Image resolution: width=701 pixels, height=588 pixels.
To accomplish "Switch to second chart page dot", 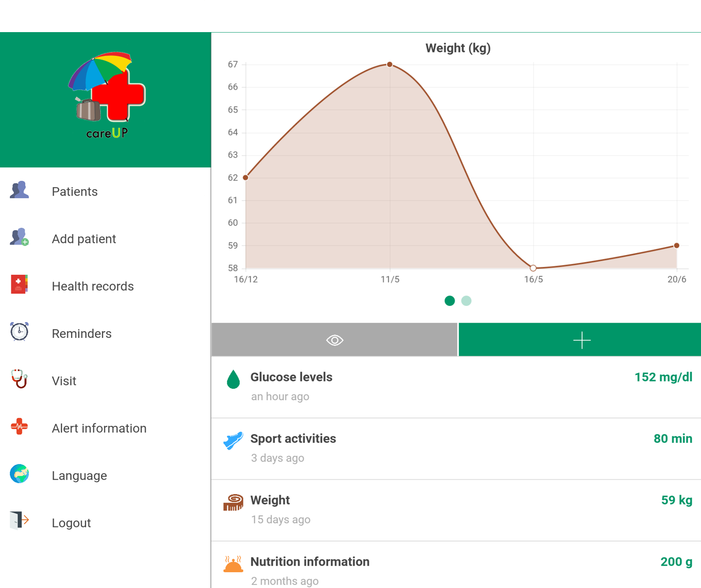I will point(466,301).
